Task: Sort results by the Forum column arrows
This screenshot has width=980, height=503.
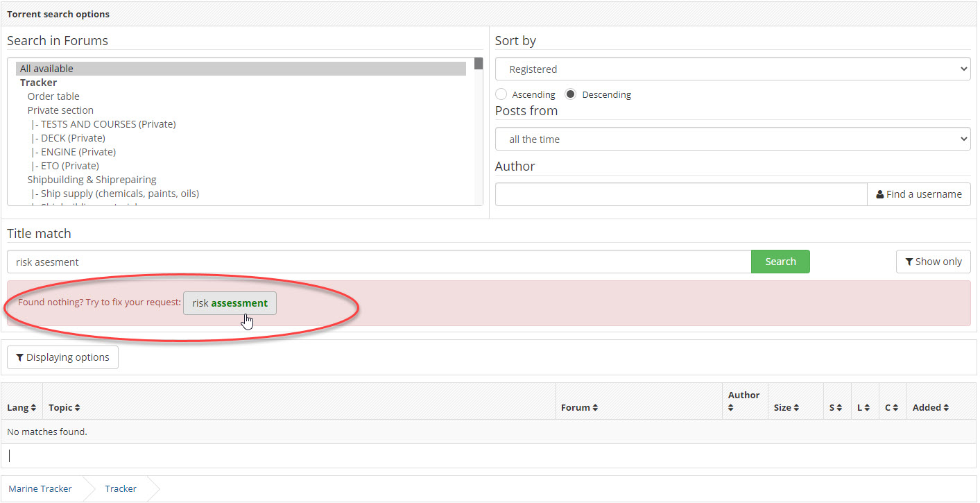Action: (595, 408)
